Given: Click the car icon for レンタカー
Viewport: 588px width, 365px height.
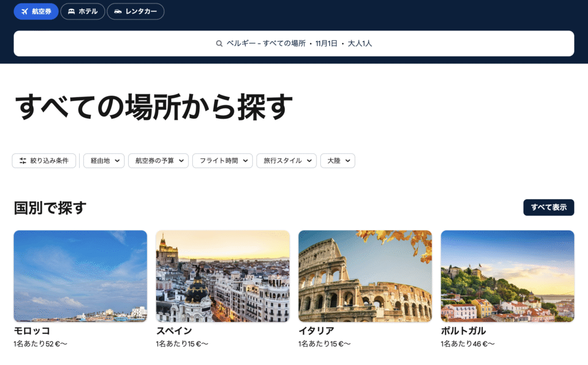Looking at the screenshot, I should (x=118, y=11).
